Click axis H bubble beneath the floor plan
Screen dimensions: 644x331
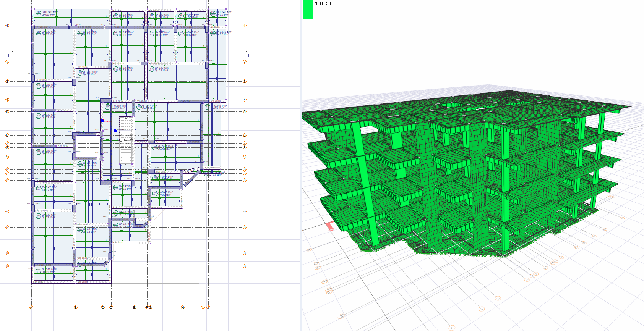click(183, 307)
